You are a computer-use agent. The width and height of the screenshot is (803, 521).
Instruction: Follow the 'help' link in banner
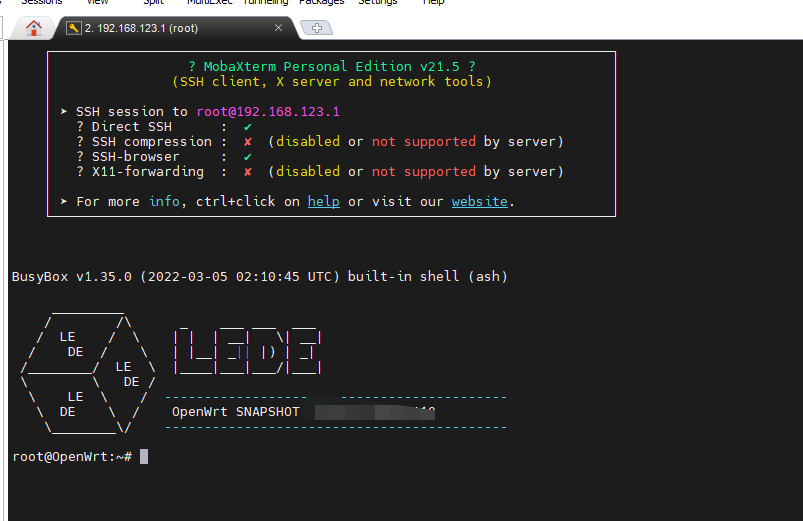pyautogui.click(x=324, y=201)
